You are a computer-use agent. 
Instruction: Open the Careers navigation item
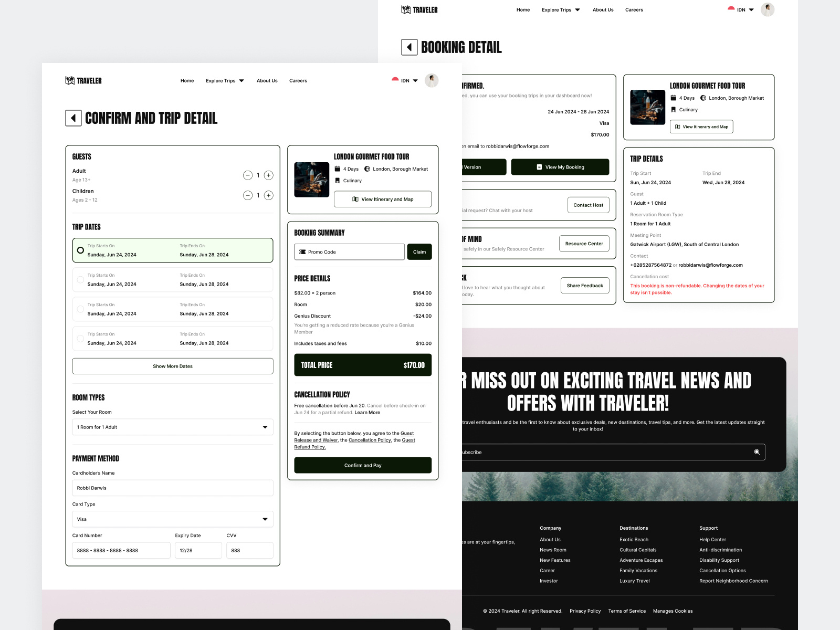click(x=298, y=80)
